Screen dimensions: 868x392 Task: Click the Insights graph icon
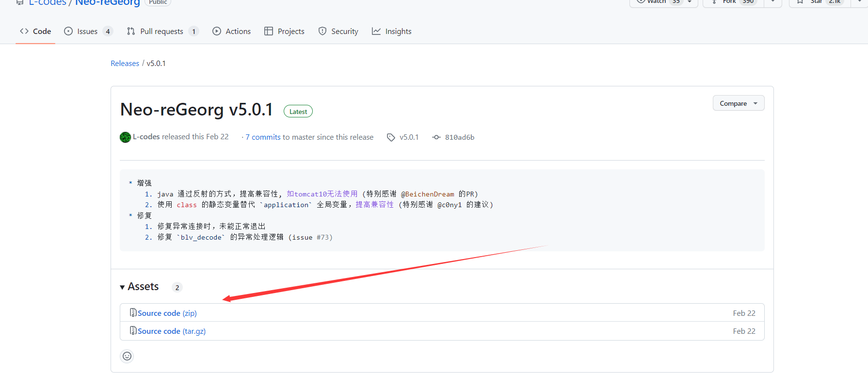[x=376, y=31]
